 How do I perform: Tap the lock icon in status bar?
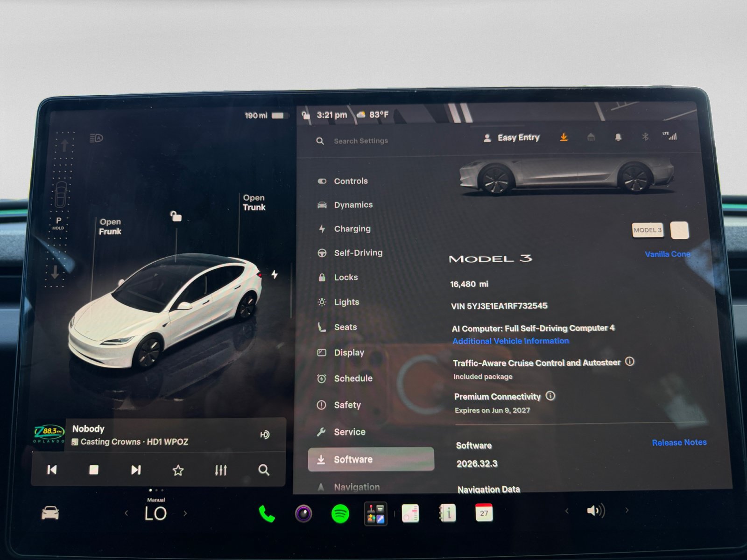(x=306, y=115)
